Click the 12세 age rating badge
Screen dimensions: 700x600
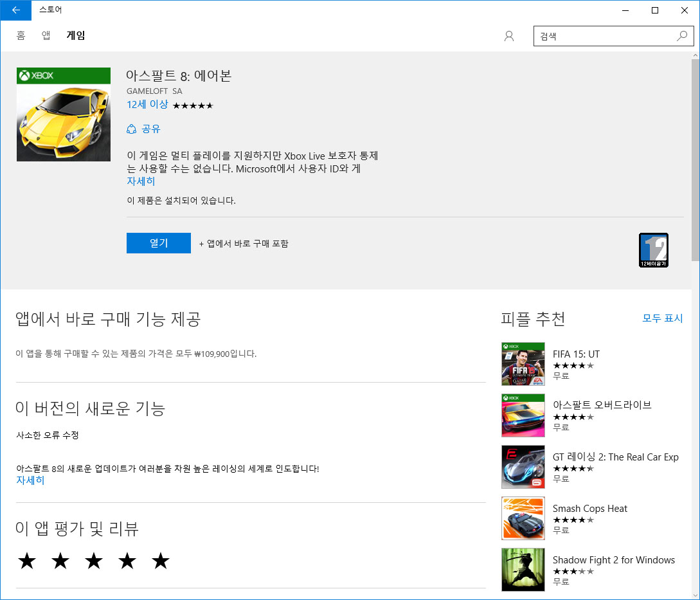click(653, 250)
